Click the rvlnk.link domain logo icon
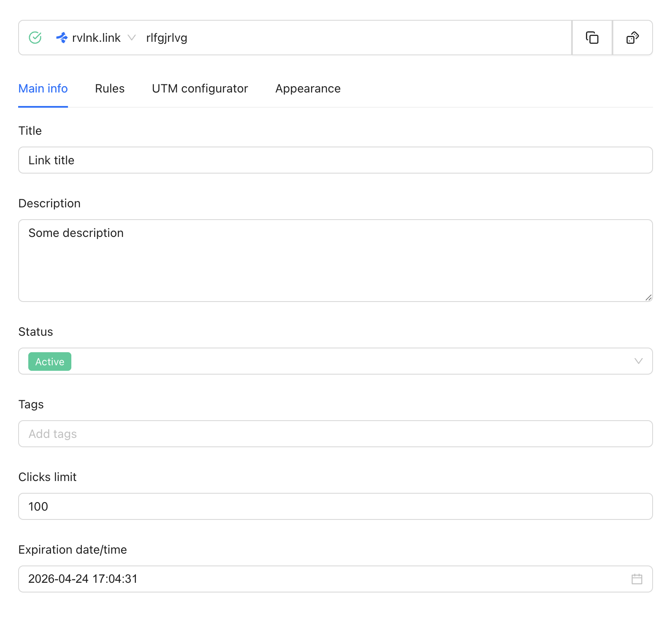 tap(62, 38)
